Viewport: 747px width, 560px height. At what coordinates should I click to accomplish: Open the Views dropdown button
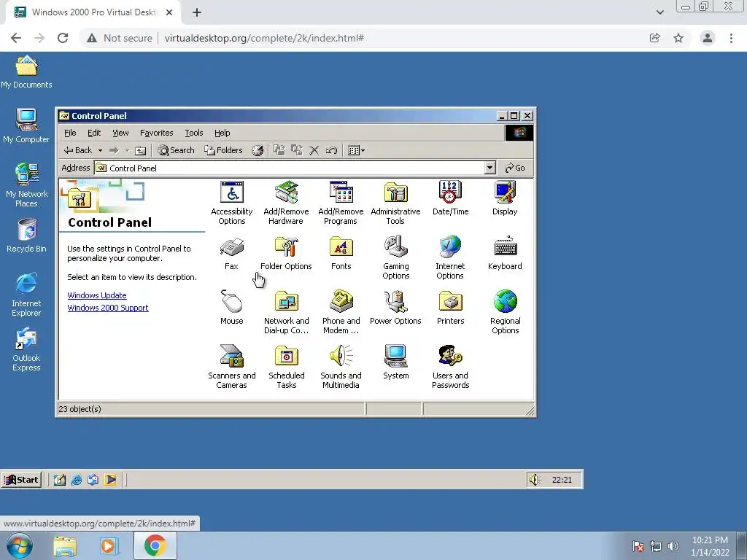(356, 150)
